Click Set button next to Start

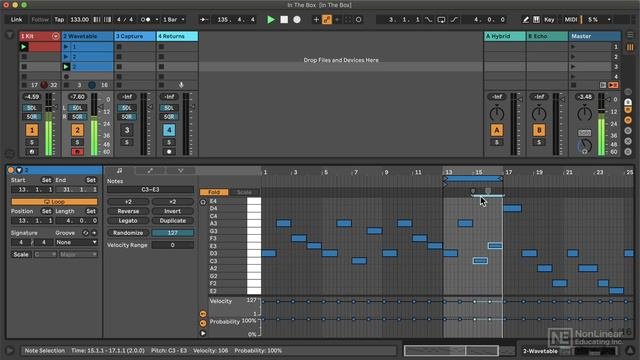pyautogui.click(x=47, y=180)
